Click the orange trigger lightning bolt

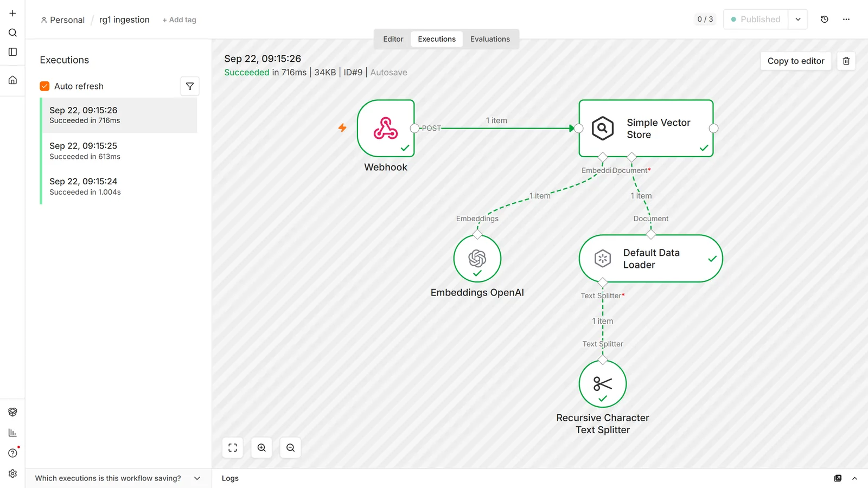[342, 128]
